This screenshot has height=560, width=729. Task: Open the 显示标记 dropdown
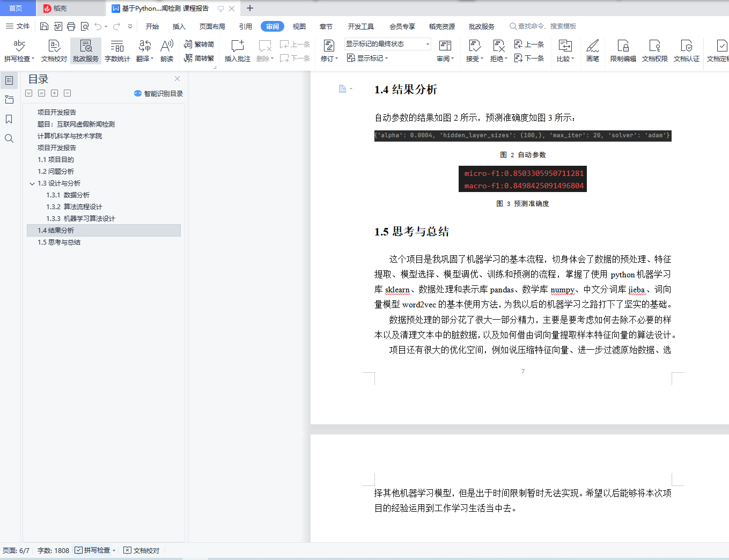point(367,58)
